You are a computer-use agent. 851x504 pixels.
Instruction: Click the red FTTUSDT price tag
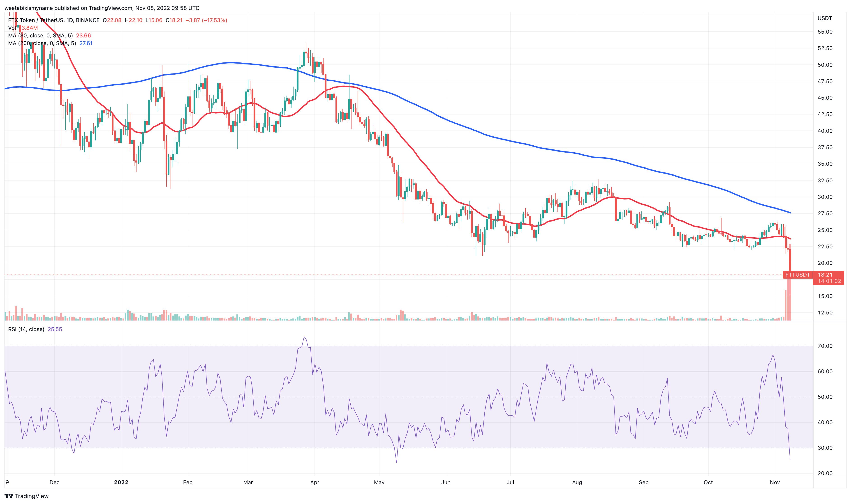797,275
